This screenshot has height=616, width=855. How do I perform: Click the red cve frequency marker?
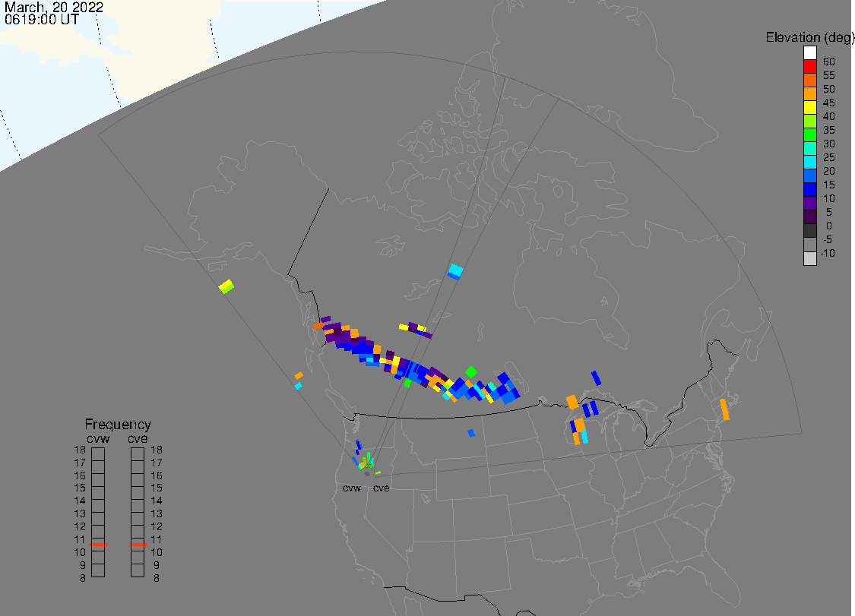coord(138,545)
